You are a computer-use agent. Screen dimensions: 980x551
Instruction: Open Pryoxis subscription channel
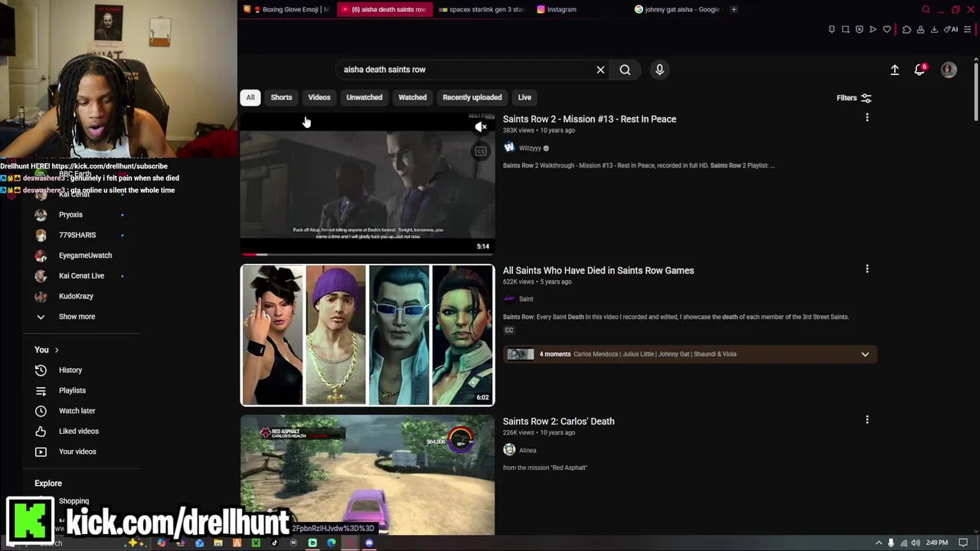pos(70,215)
